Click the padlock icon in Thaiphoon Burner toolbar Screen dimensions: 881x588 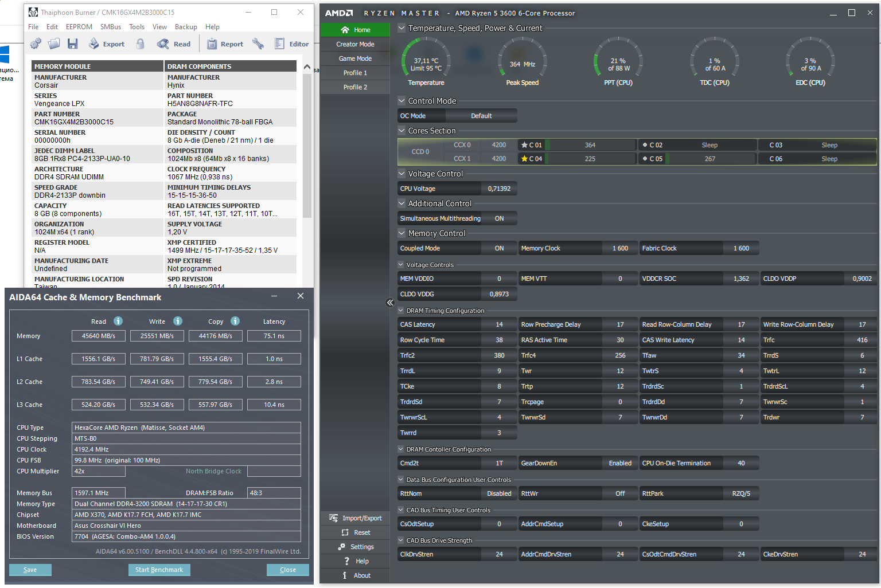click(140, 44)
